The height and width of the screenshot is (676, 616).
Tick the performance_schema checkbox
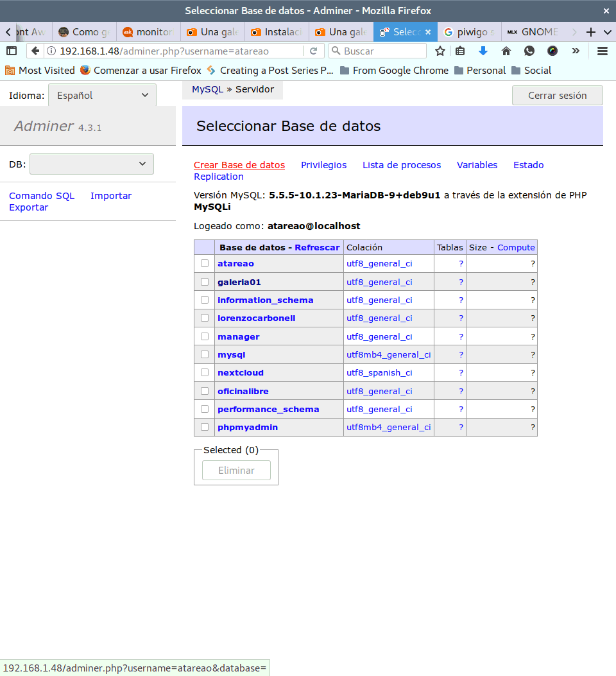tap(205, 409)
